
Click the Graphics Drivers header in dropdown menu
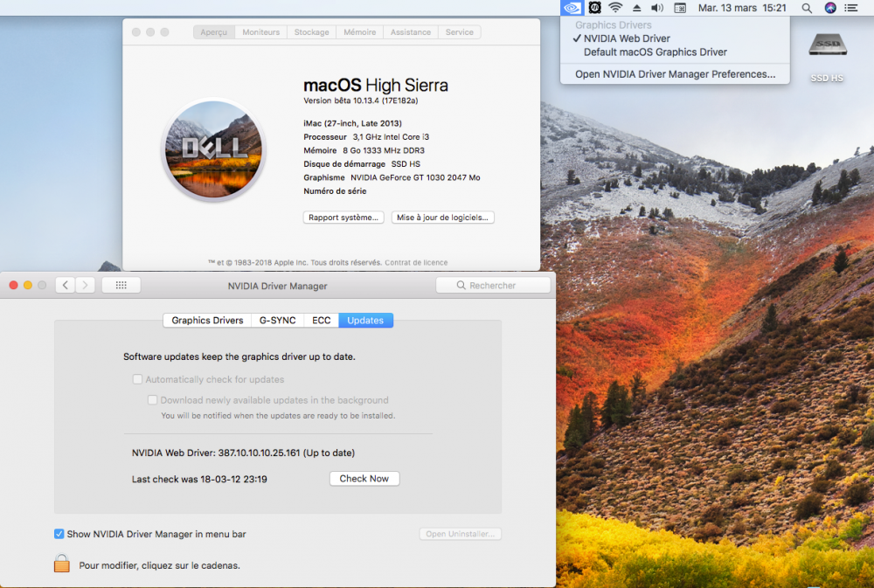(614, 25)
